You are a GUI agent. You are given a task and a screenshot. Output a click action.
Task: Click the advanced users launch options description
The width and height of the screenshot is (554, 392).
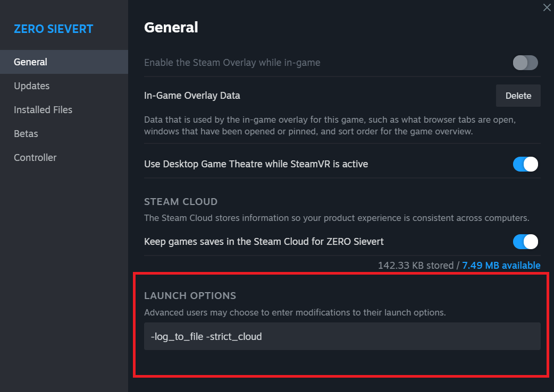coord(295,312)
